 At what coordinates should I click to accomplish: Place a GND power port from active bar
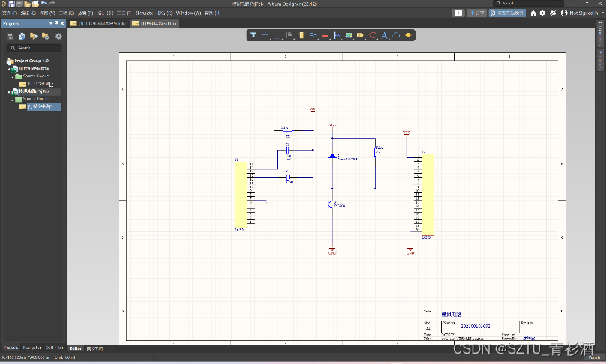coord(325,35)
